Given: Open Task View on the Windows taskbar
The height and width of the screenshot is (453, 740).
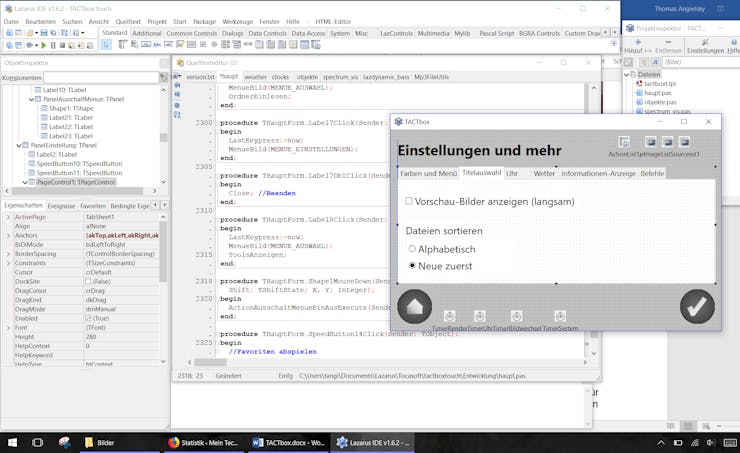Looking at the screenshot, I should [37, 443].
